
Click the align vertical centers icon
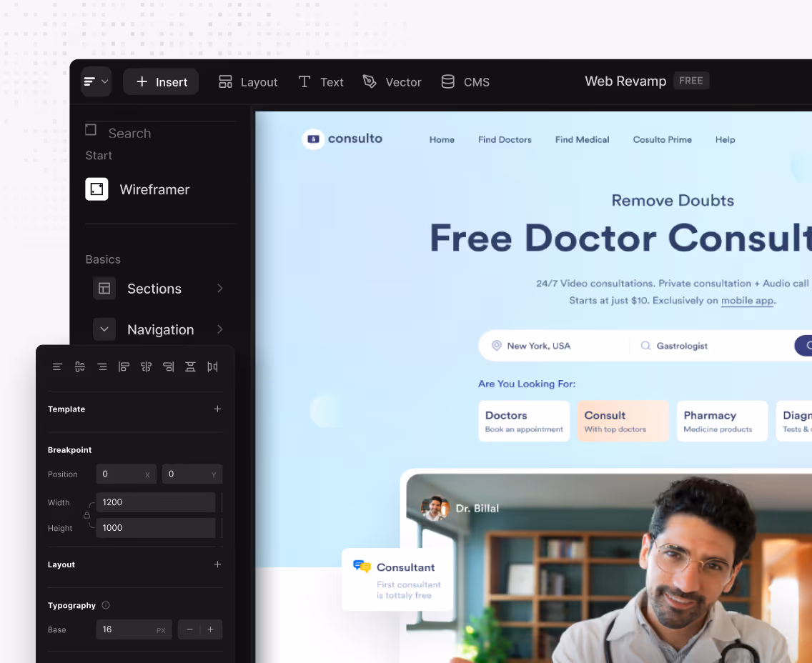pyautogui.click(x=80, y=367)
